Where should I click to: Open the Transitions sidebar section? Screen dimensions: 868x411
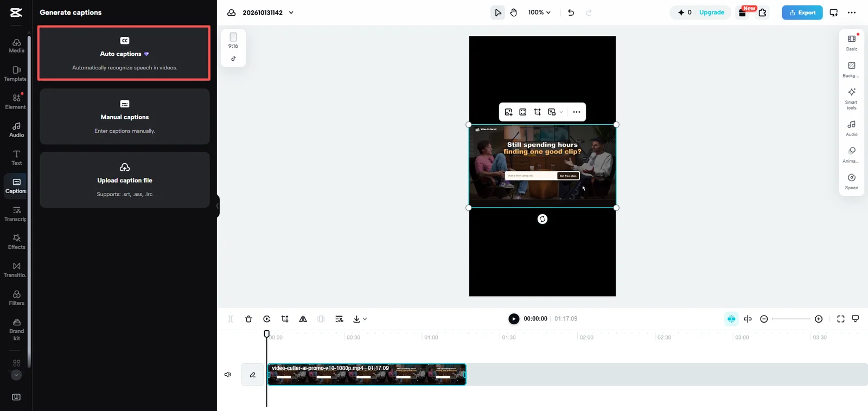[16, 270]
